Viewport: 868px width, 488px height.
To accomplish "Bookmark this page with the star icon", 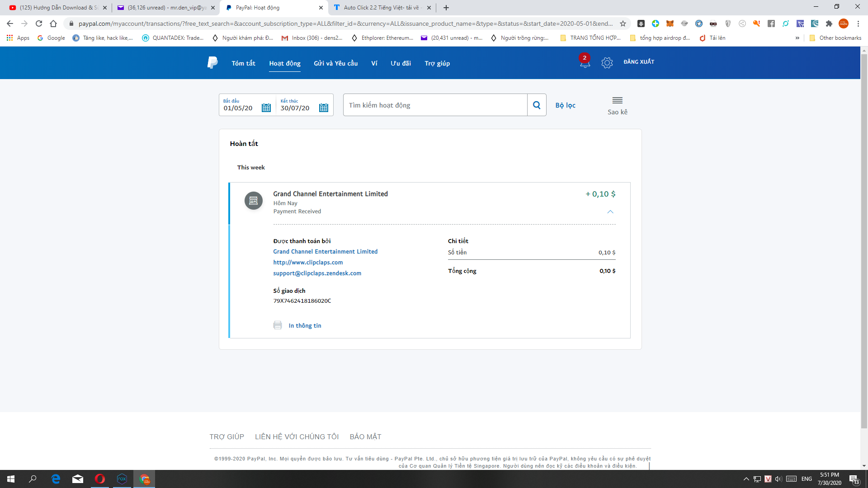I will coord(623,23).
